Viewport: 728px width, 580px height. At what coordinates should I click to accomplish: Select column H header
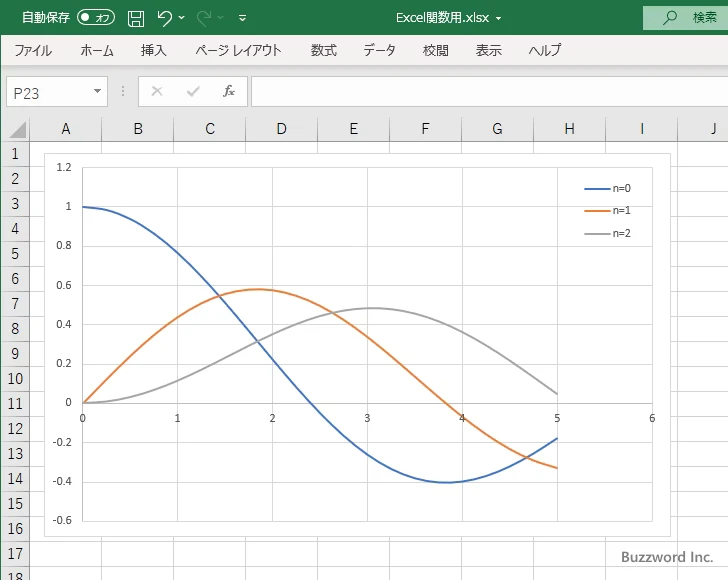(569, 129)
